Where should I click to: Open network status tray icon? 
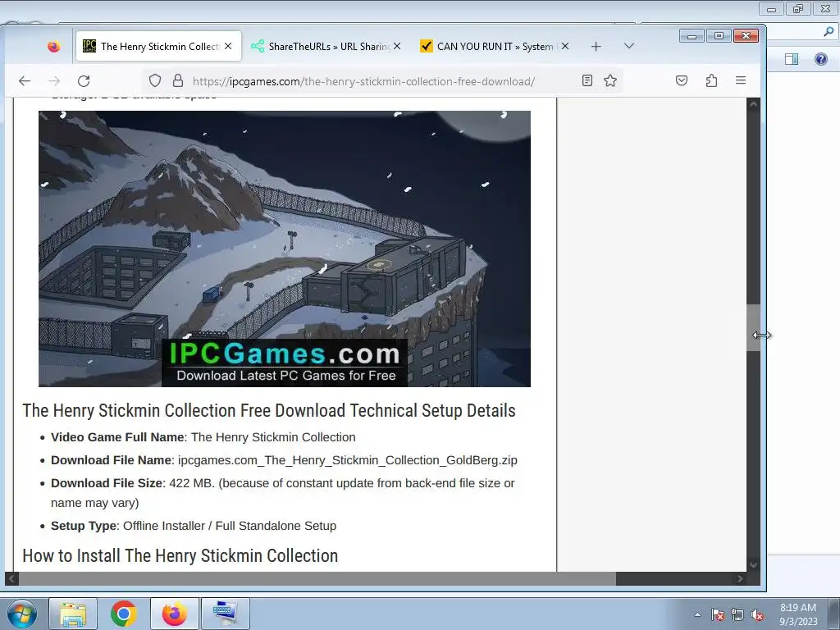click(737, 614)
